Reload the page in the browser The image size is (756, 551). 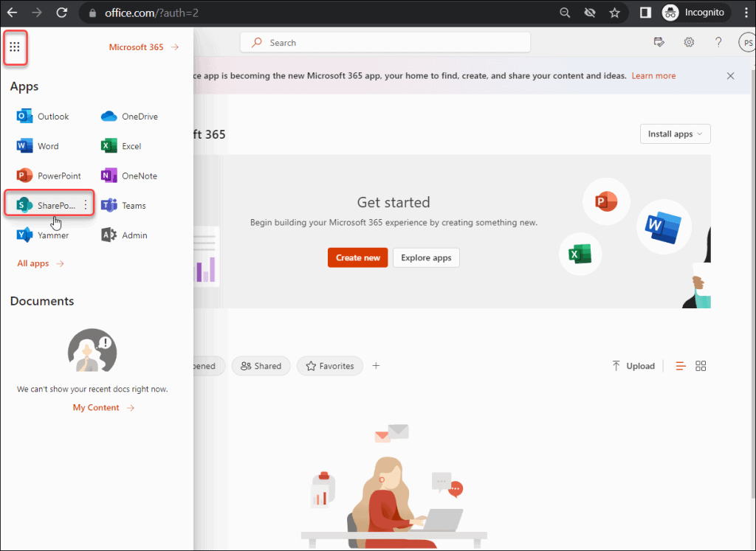(62, 13)
